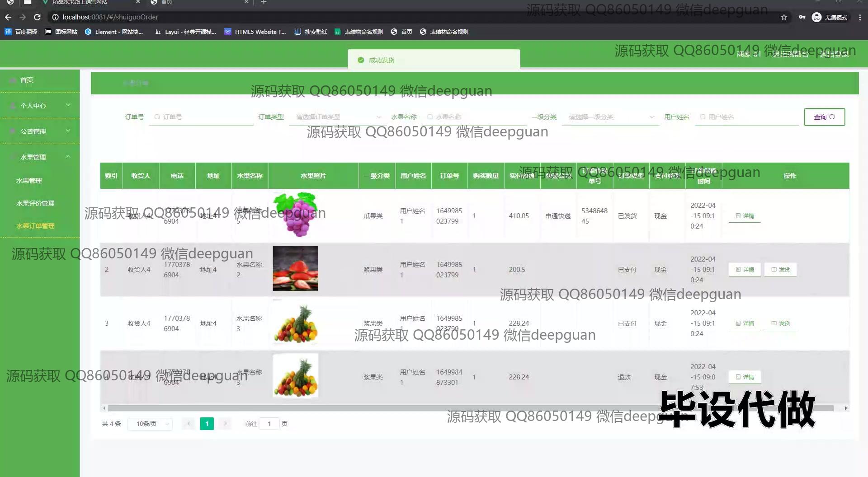
Task: Open the 搜索壁纸 bookmark
Action: [x=311, y=32]
